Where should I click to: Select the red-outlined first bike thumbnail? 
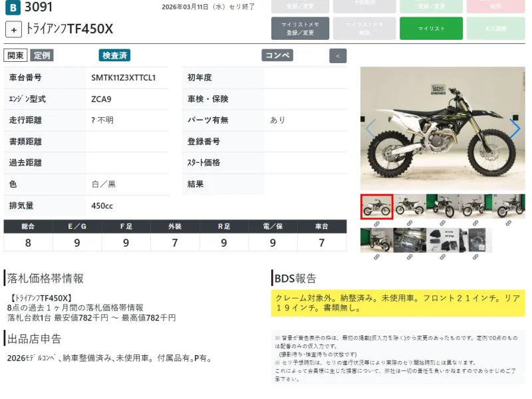376,207
